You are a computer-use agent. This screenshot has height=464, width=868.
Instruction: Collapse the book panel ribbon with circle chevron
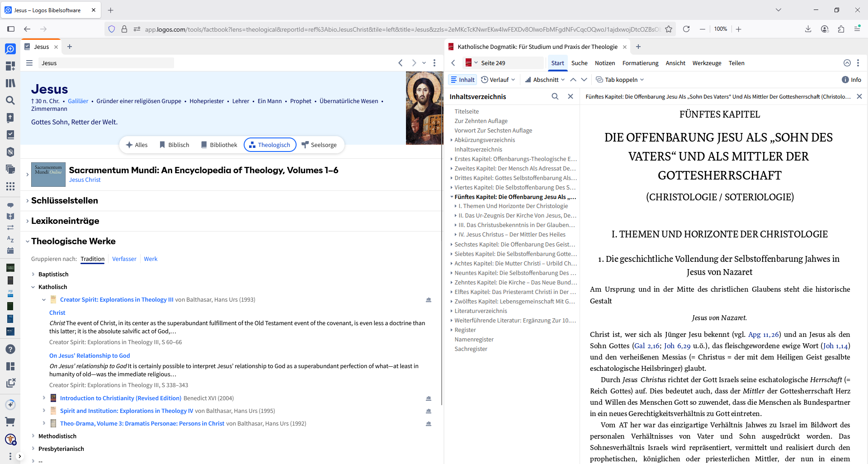click(x=847, y=63)
